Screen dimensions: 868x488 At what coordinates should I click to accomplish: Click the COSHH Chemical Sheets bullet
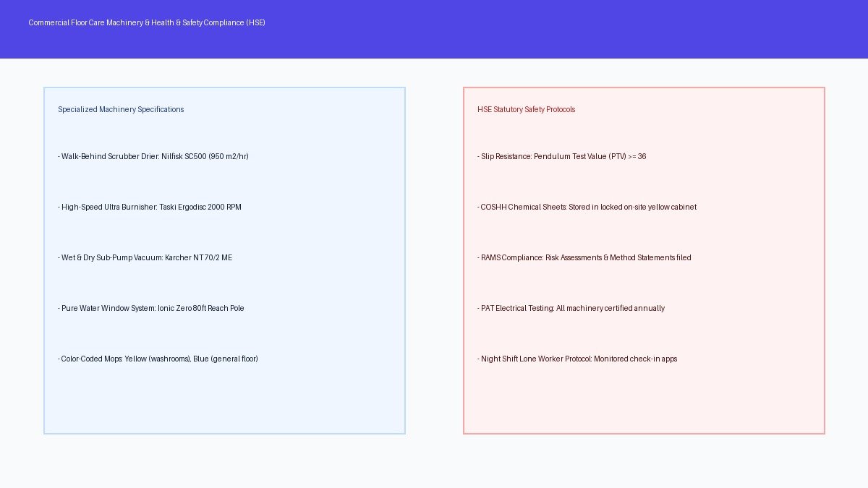click(587, 207)
